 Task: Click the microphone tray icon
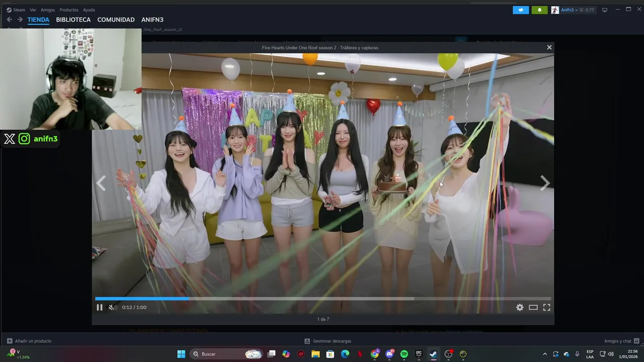pos(577,354)
